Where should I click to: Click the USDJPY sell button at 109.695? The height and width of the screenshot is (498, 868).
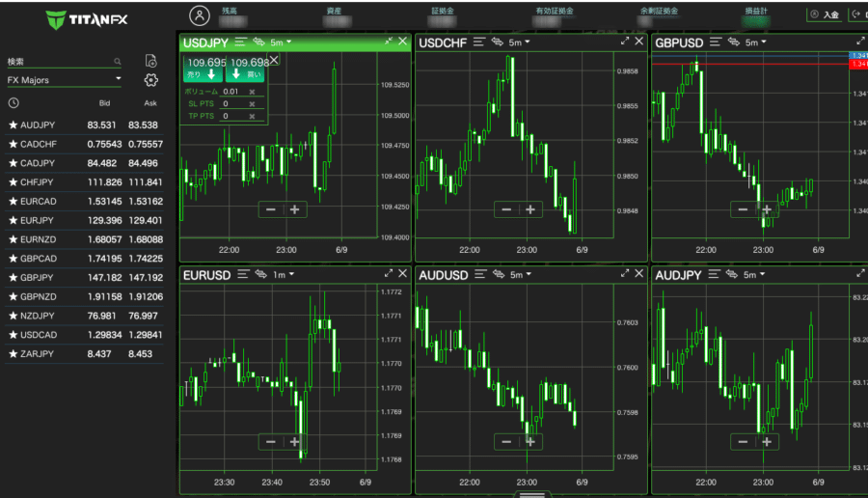[203, 69]
